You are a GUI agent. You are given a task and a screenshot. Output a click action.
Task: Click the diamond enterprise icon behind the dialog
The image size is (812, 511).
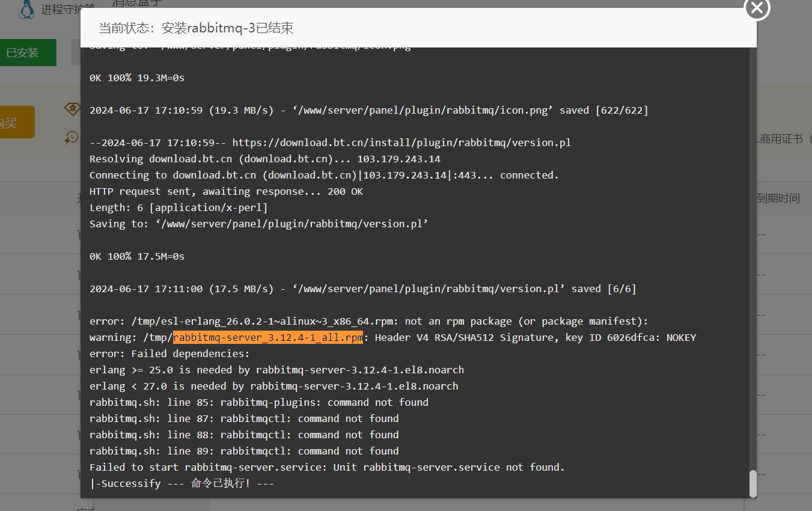pyautogui.click(x=72, y=109)
